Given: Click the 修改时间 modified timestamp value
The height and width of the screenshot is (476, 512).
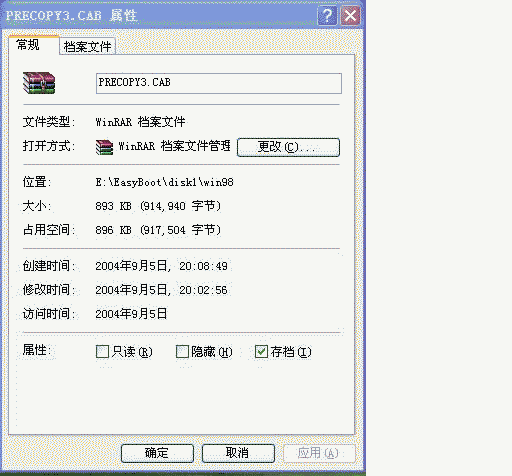Looking at the screenshot, I should click(161, 290).
